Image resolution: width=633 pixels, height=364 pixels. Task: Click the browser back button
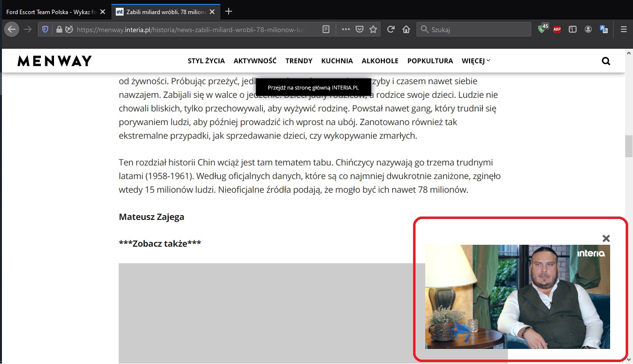tap(12, 29)
